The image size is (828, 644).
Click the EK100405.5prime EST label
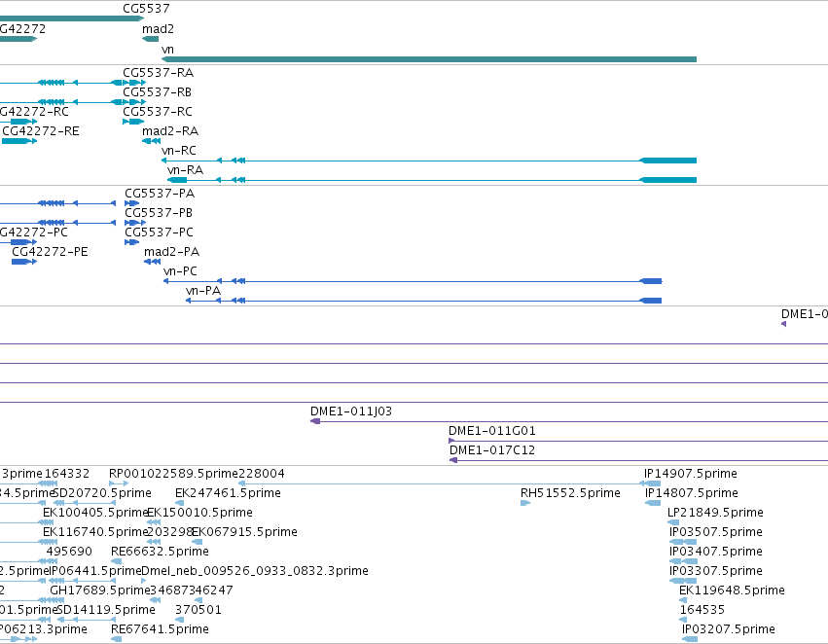[95, 513]
